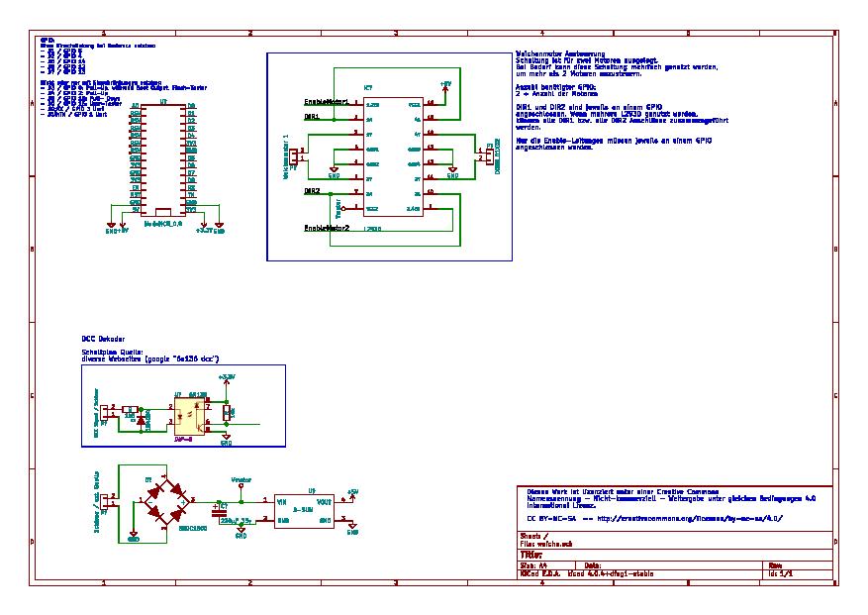Screen dimensions: 868x615
Task: Click the DIR2 net label
Action: pos(312,191)
